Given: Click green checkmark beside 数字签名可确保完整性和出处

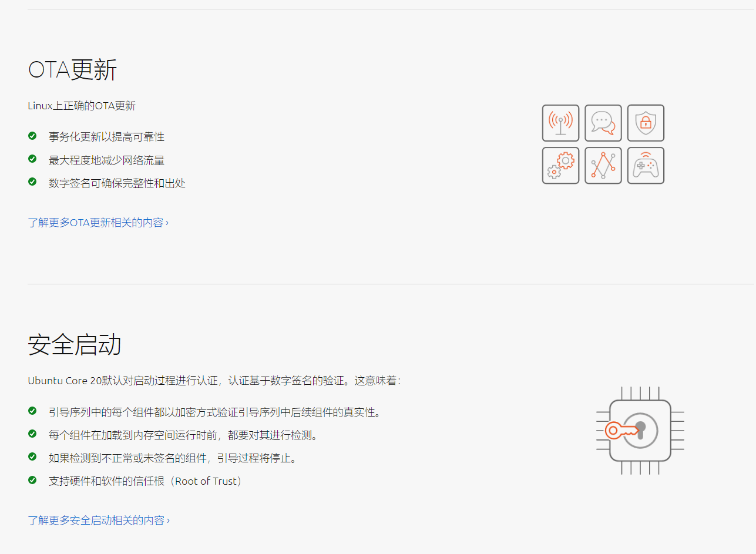Looking at the screenshot, I should [32, 182].
